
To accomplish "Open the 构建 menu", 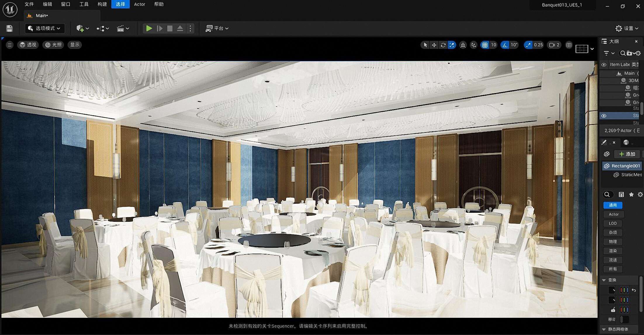I will tap(102, 4).
